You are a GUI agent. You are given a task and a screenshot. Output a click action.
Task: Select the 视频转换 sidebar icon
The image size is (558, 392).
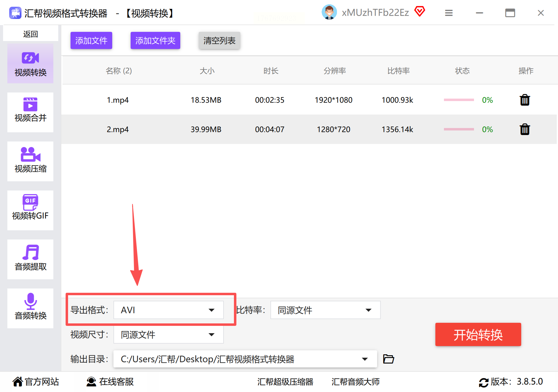(30, 63)
